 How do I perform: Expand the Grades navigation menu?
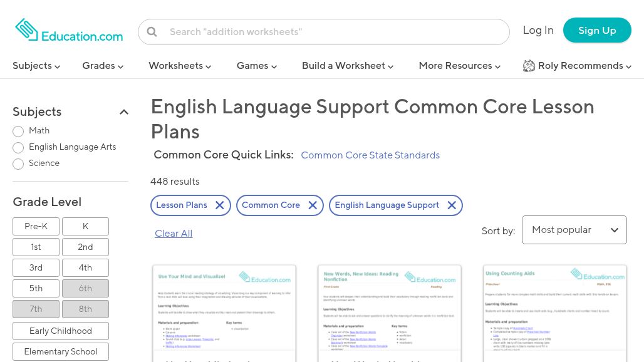coord(103,66)
